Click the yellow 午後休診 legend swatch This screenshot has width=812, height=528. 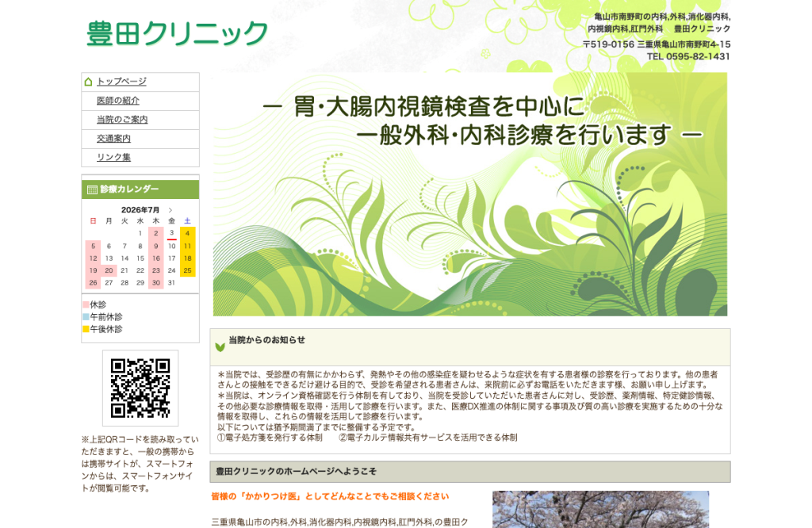tap(86, 329)
